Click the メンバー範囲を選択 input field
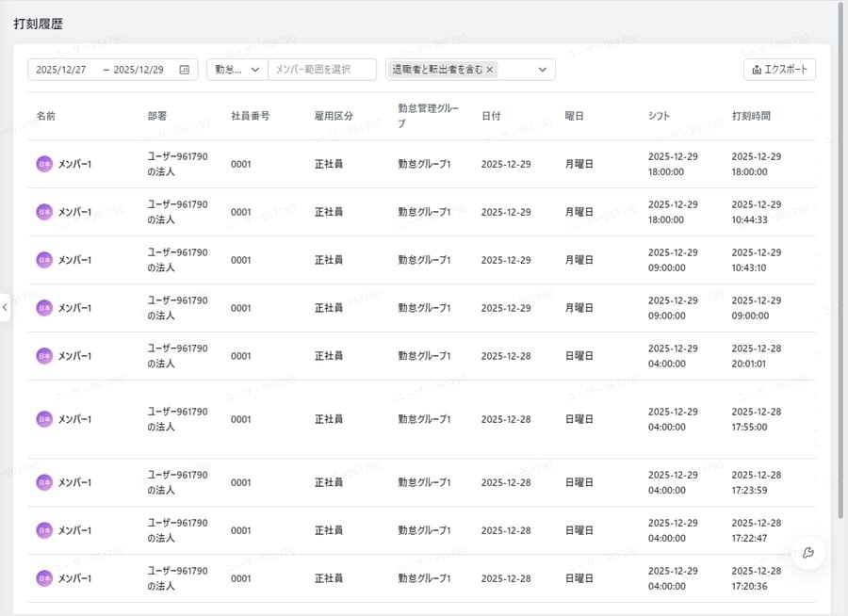The image size is (848, 616). click(320, 69)
